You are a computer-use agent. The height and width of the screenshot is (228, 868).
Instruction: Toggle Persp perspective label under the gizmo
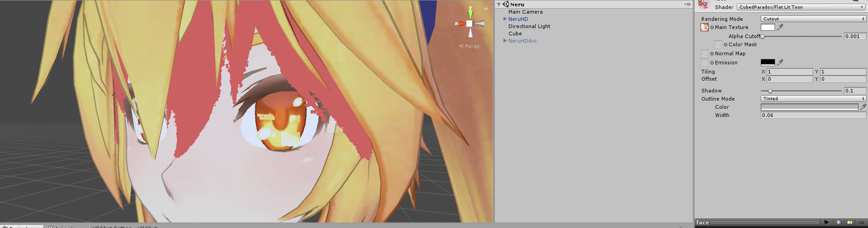point(469,46)
